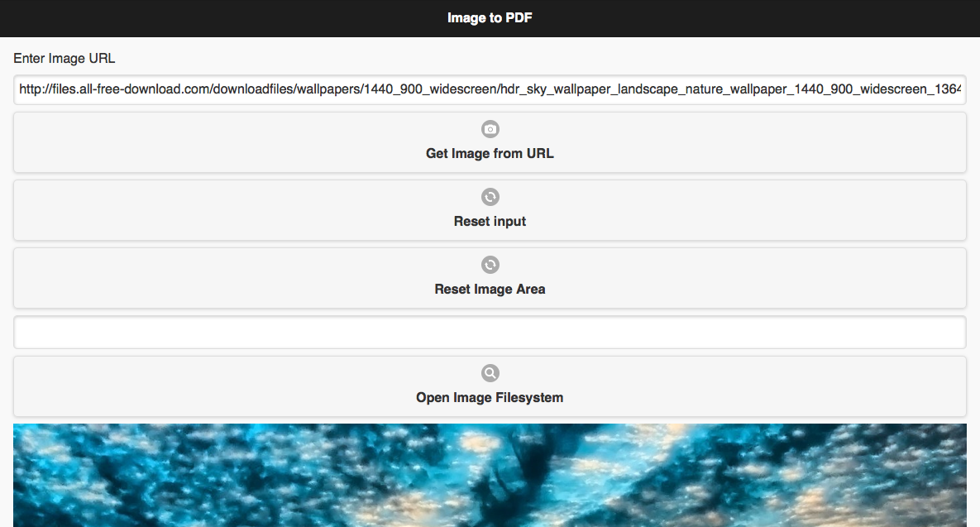Click the circular arrows icon above Reset Image Area
Viewport: 980px width, 527px height.
(x=490, y=265)
